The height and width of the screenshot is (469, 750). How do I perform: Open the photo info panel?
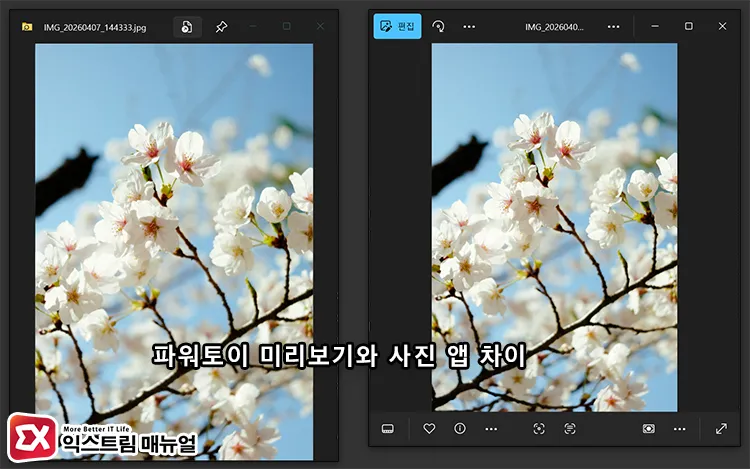tap(460, 428)
